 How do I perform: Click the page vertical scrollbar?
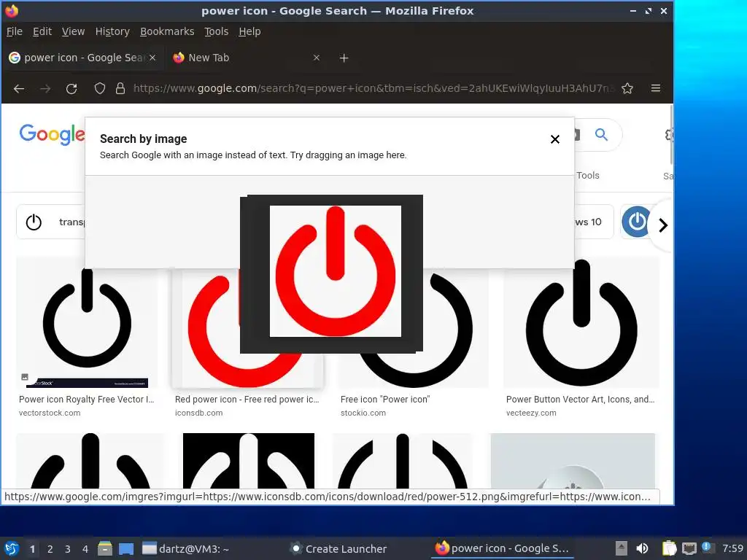pos(671,136)
